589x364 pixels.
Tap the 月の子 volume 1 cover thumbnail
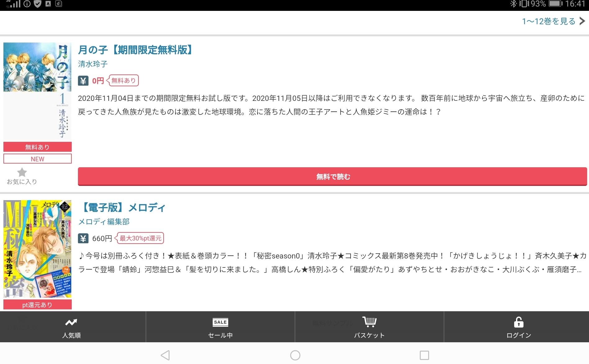[37, 91]
